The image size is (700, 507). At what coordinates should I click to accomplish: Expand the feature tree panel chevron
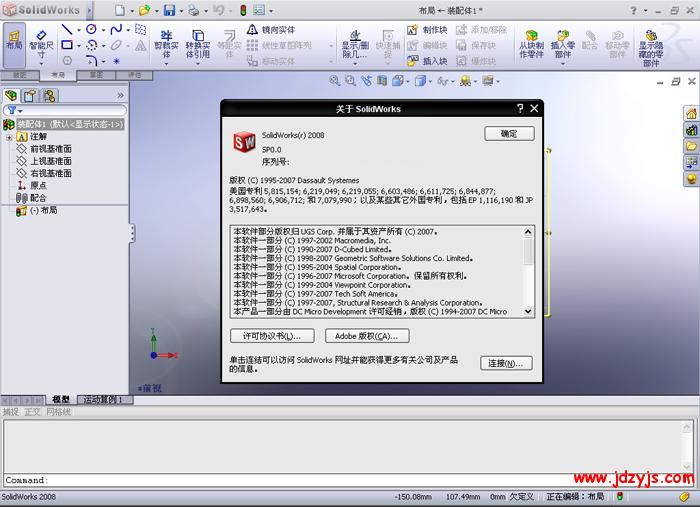[120, 96]
